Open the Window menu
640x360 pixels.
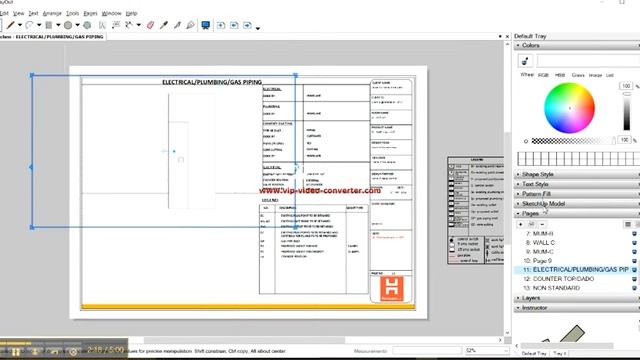click(111, 13)
